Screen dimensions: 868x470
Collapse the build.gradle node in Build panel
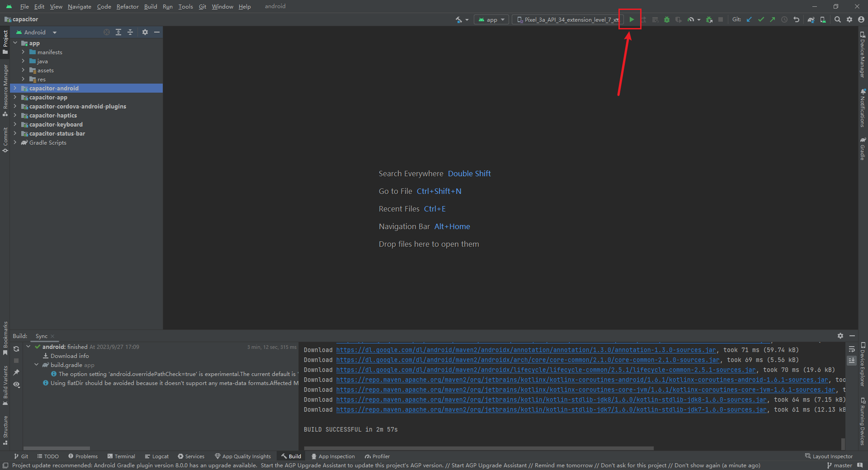coord(37,365)
